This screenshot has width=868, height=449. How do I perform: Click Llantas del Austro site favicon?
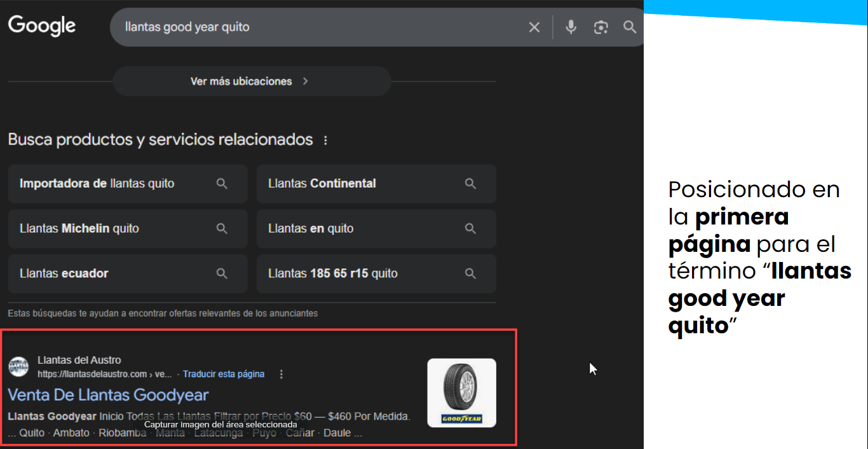coord(18,367)
